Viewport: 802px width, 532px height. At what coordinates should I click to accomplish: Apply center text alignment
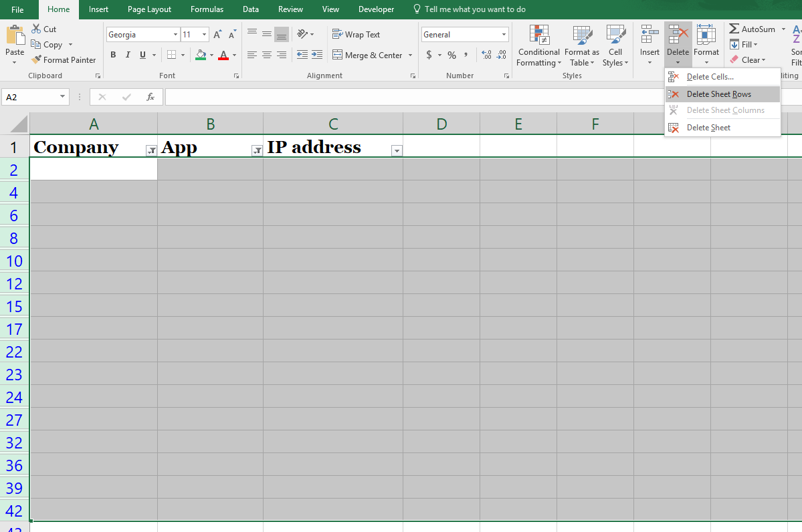pos(266,55)
